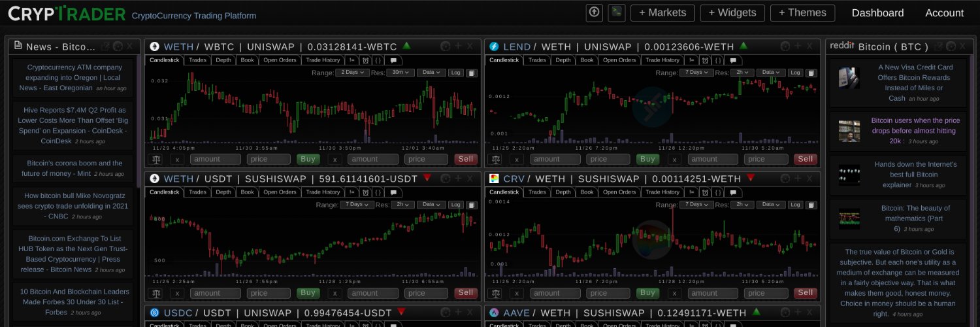This screenshot has width=980, height=327.
Task: Open settings gear of AAVE/WETH panel
Action: 785,313
